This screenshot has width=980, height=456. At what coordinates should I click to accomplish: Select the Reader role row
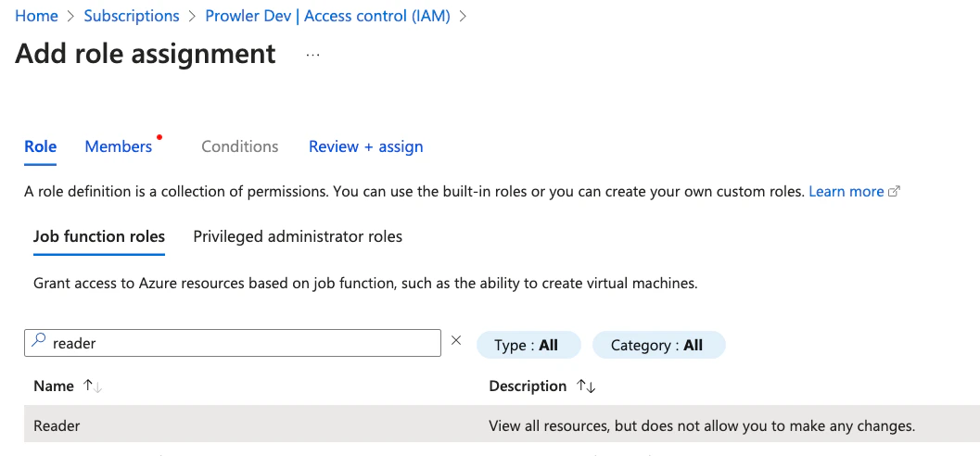(x=502, y=426)
